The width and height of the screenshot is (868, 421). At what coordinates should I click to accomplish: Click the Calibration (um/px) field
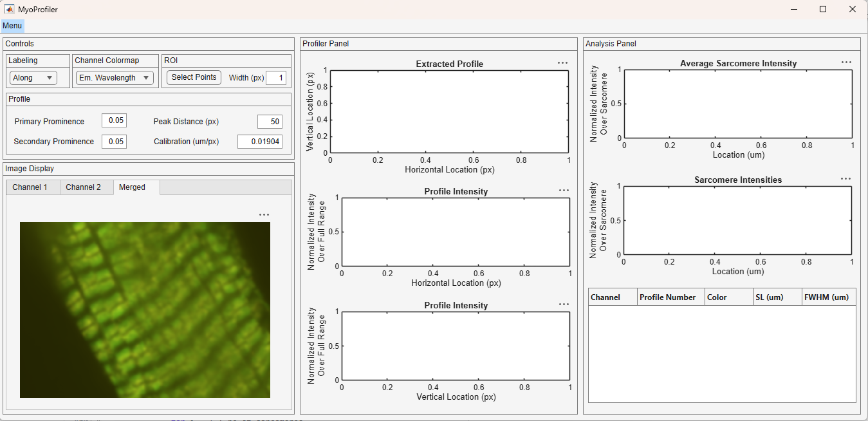[260, 142]
